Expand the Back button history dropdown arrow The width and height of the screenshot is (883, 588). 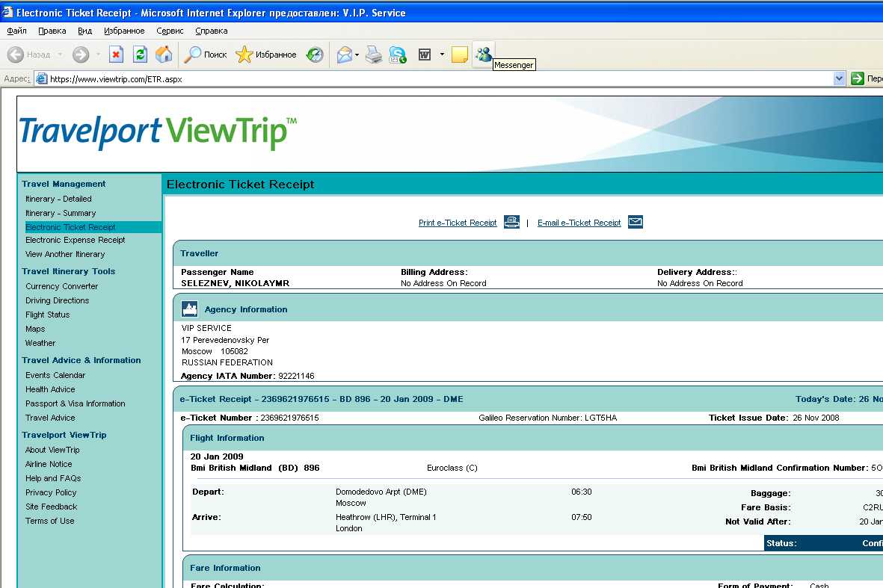pos(60,55)
